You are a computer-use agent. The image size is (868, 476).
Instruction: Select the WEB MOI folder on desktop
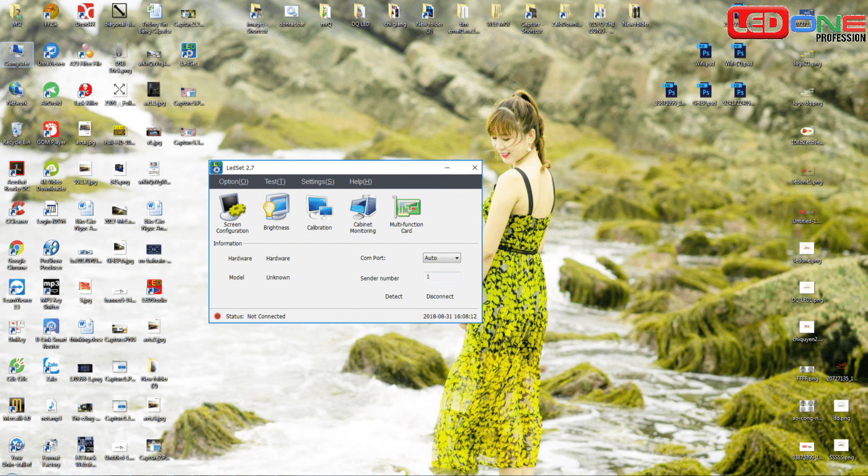pos(497,16)
